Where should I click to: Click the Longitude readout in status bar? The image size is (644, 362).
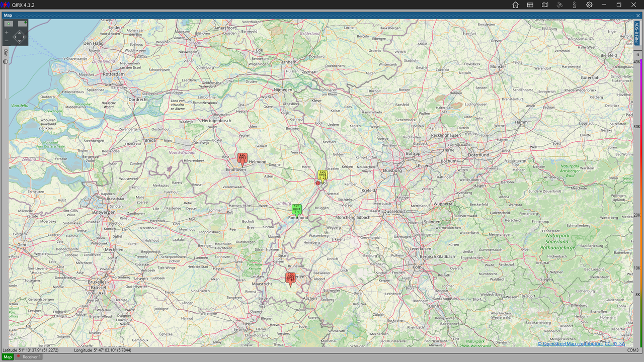[103, 350]
